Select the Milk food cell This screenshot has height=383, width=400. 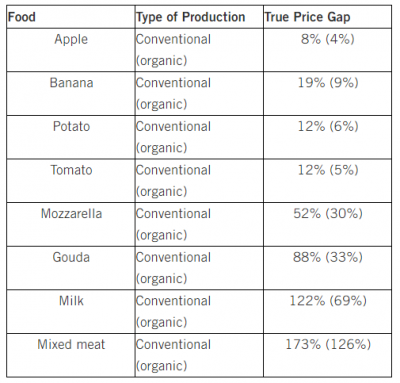71,301
